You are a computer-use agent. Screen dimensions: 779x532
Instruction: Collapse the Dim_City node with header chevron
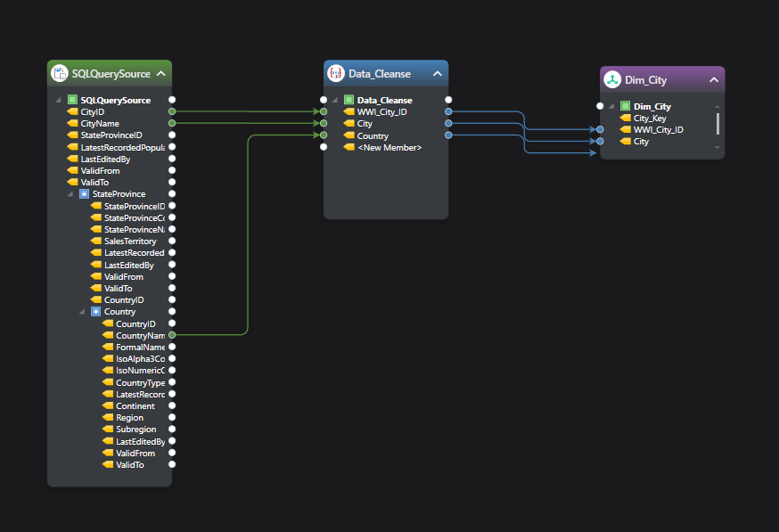(713, 80)
